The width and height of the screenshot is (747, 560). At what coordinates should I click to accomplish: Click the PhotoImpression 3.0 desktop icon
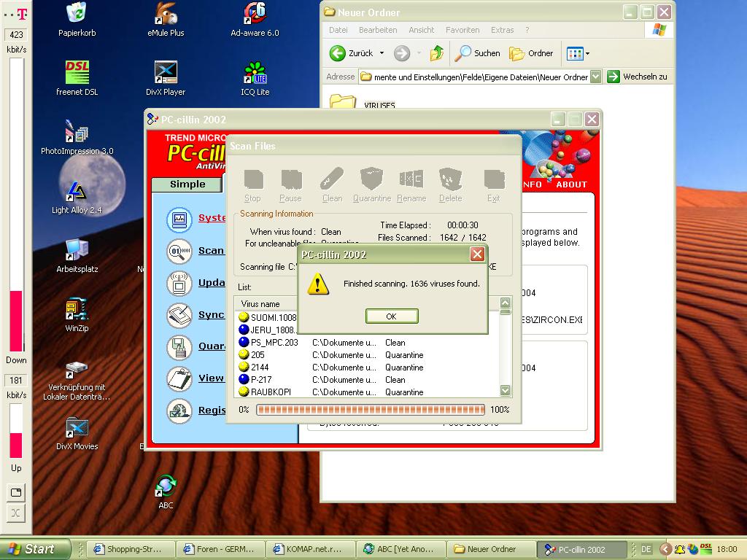click(77, 133)
